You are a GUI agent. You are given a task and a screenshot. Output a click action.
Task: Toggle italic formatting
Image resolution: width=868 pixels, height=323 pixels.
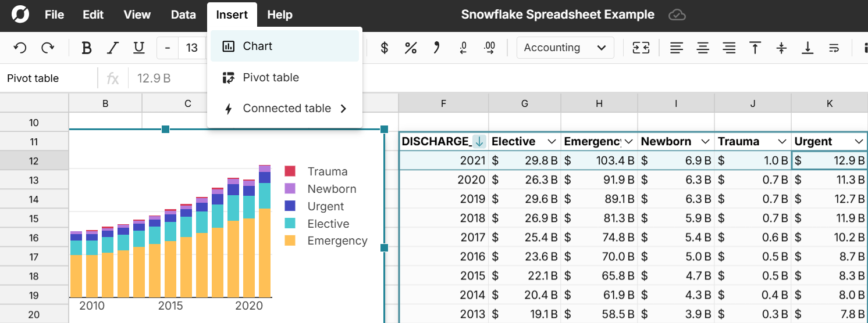[x=113, y=48]
